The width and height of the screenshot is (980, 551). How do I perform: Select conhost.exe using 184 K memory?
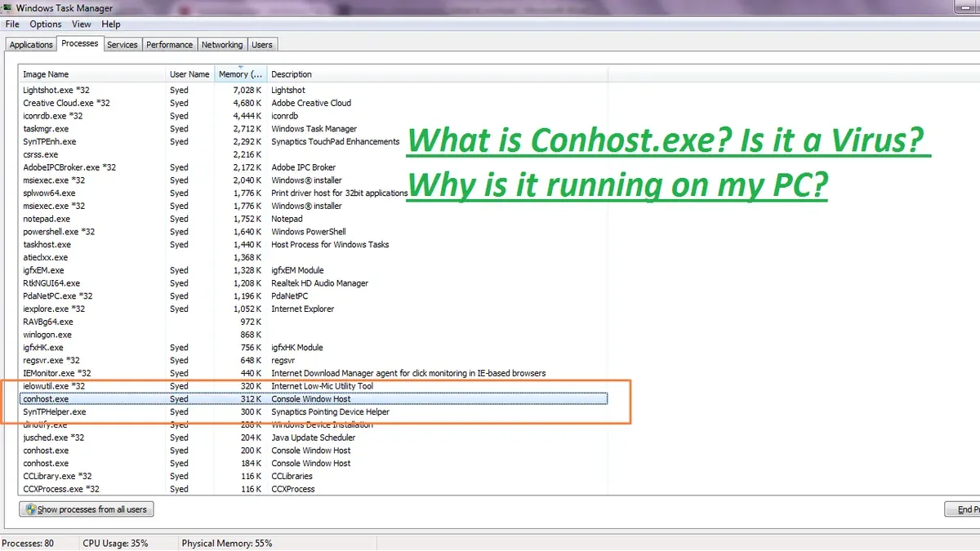click(314, 463)
